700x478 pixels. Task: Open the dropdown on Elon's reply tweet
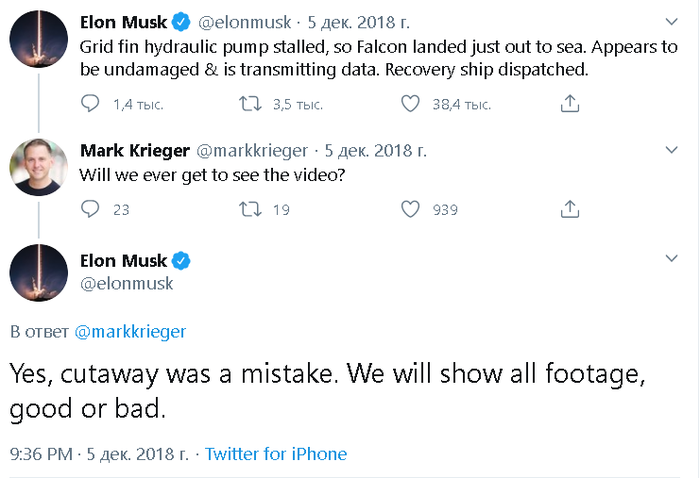click(x=671, y=259)
